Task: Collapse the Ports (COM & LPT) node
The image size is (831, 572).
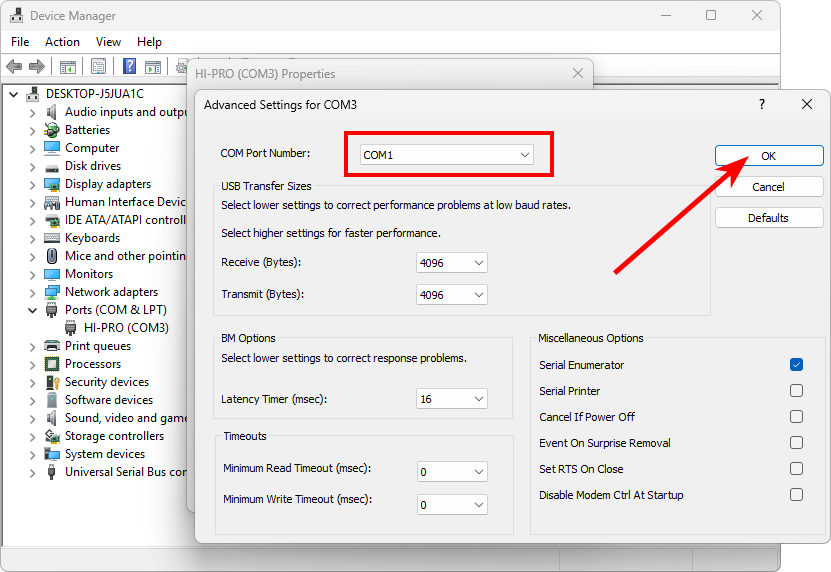Action: [32, 311]
